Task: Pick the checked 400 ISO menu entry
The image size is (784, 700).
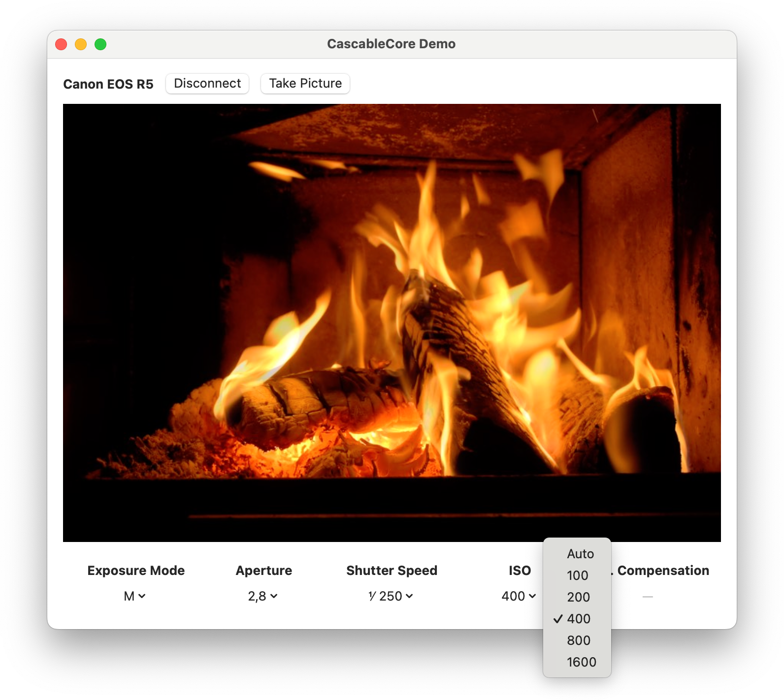Action: (578, 619)
